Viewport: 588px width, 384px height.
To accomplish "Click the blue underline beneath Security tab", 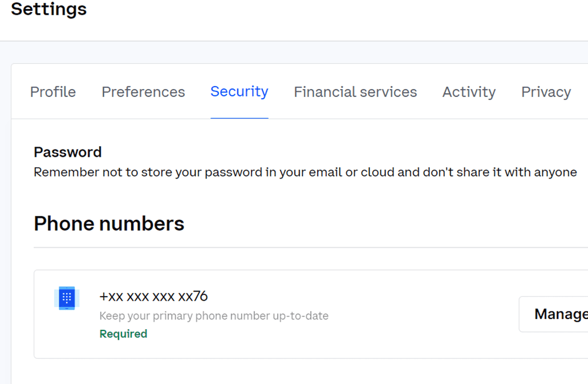I will 239,118.
